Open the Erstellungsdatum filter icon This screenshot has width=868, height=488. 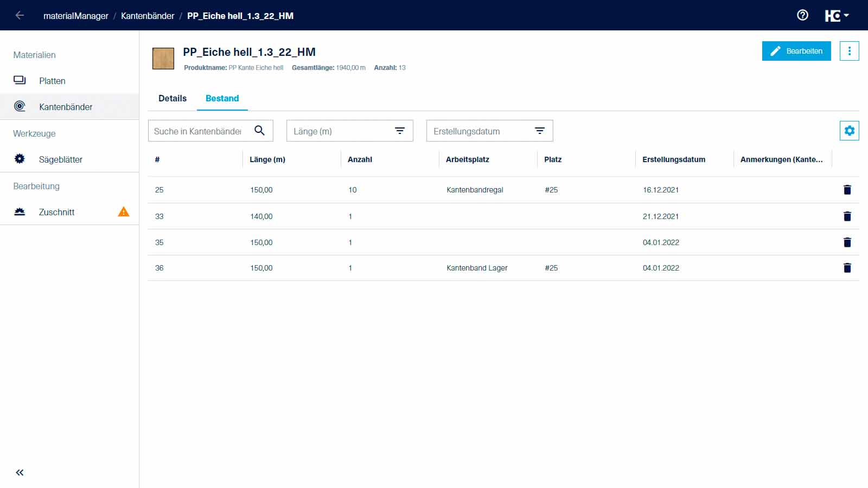[540, 131]
